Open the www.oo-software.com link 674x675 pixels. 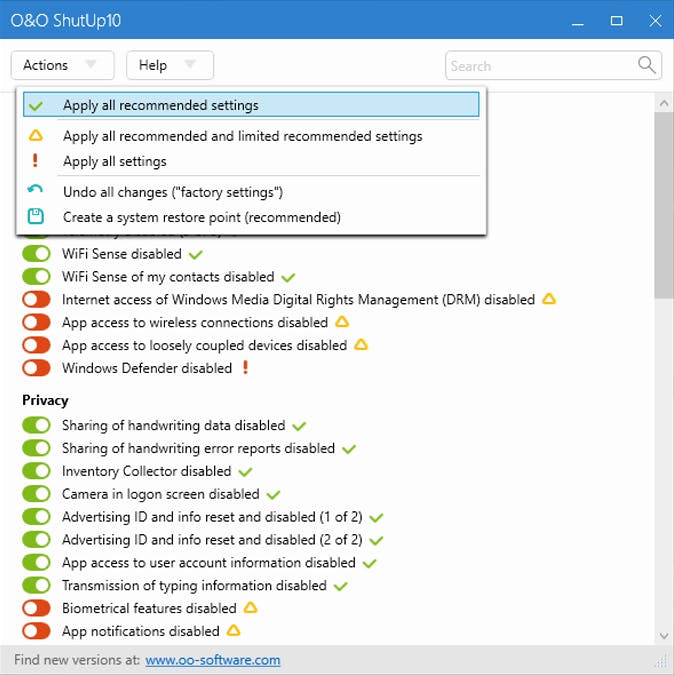coord(213,660)
